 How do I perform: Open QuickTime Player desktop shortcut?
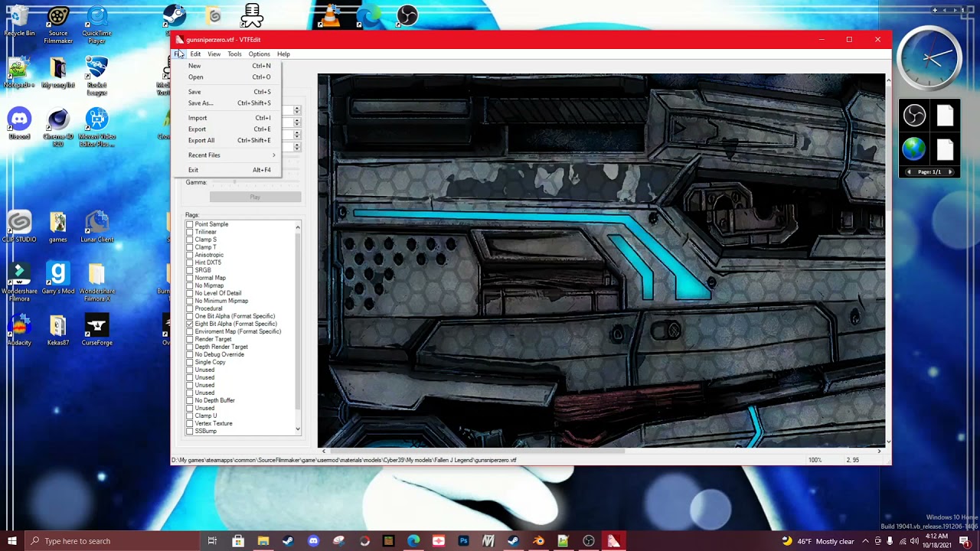(x=96, y=24)
